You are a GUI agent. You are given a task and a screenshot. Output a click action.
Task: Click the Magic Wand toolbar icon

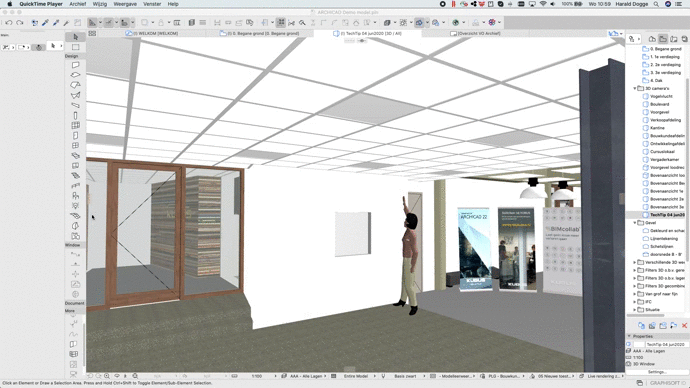click(66, 22)
